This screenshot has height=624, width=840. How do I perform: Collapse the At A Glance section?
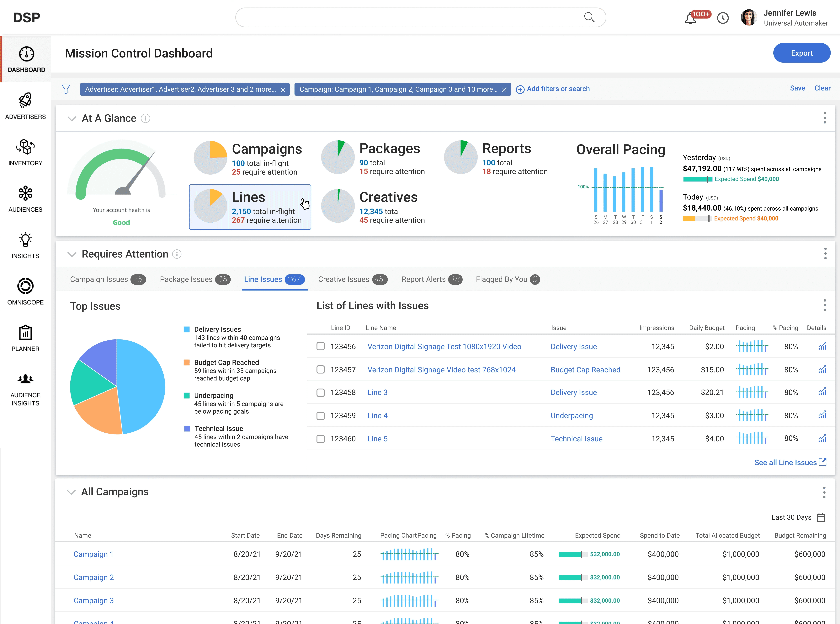point(72,119)
